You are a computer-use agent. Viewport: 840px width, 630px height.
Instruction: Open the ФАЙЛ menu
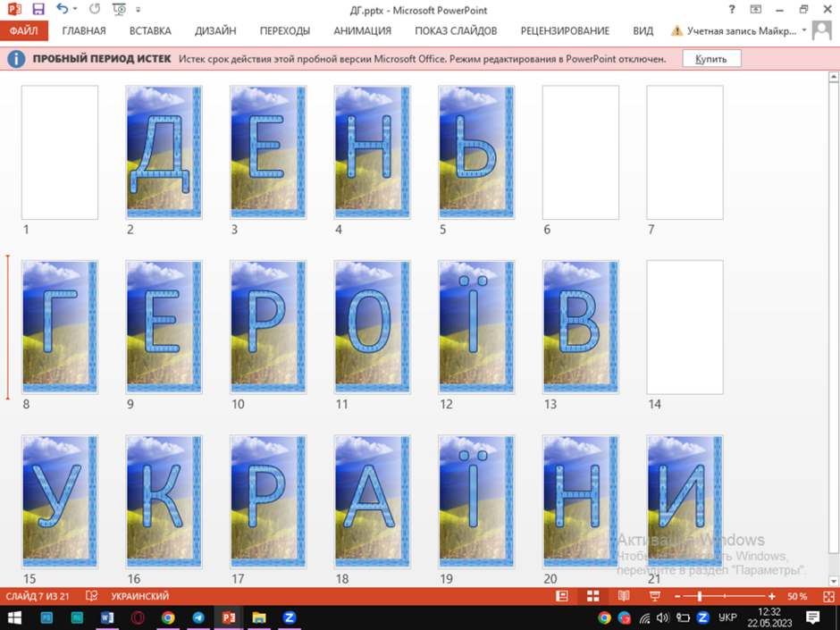click(x=23, y=31)
